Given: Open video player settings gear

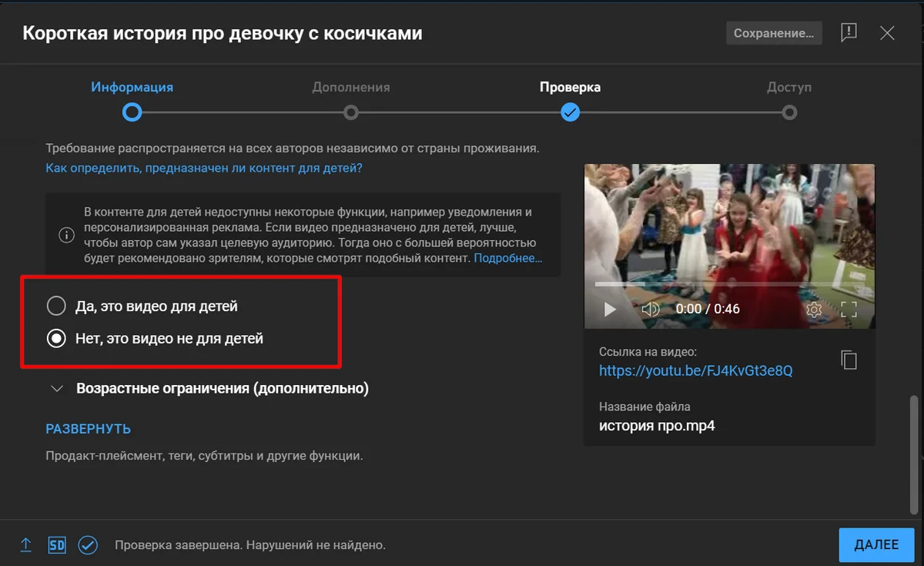Looking at the screenshot, I should pos(814,310).
